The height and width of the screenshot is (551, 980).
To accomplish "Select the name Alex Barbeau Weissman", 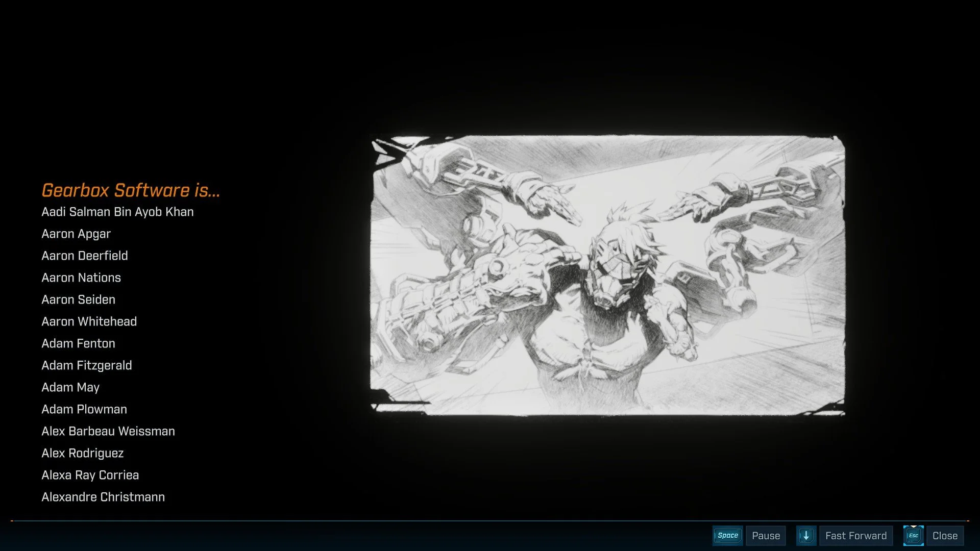I will (108, 431).
